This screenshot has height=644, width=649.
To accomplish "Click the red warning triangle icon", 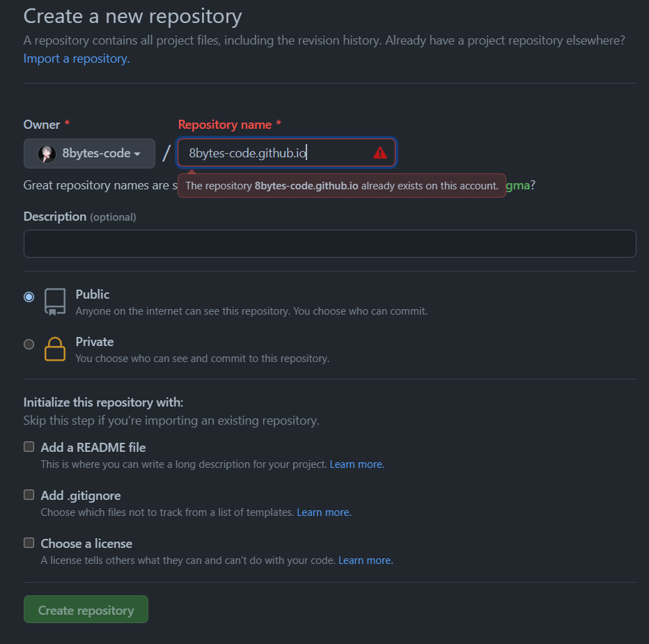I will pos(380,153).
